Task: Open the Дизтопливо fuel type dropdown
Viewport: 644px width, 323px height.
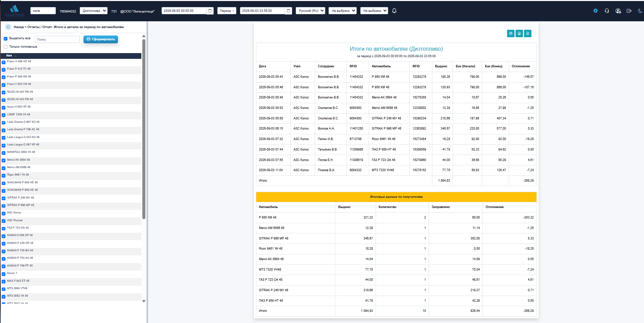Action: tap(94, 11)
